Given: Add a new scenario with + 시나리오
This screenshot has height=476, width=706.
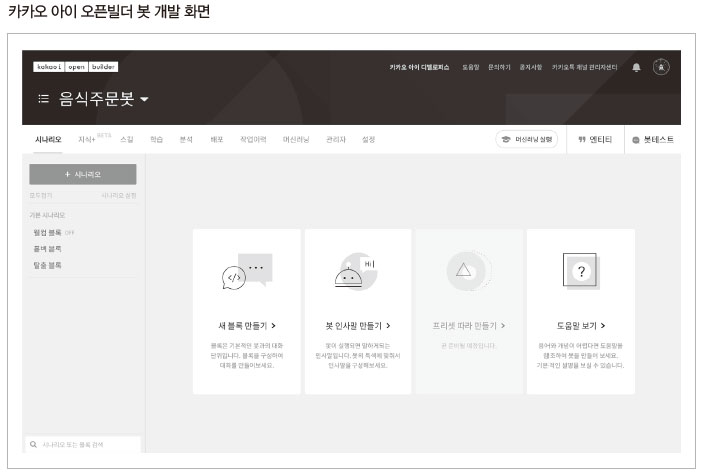Looking at the screenshot, I should tap(83, 174).
